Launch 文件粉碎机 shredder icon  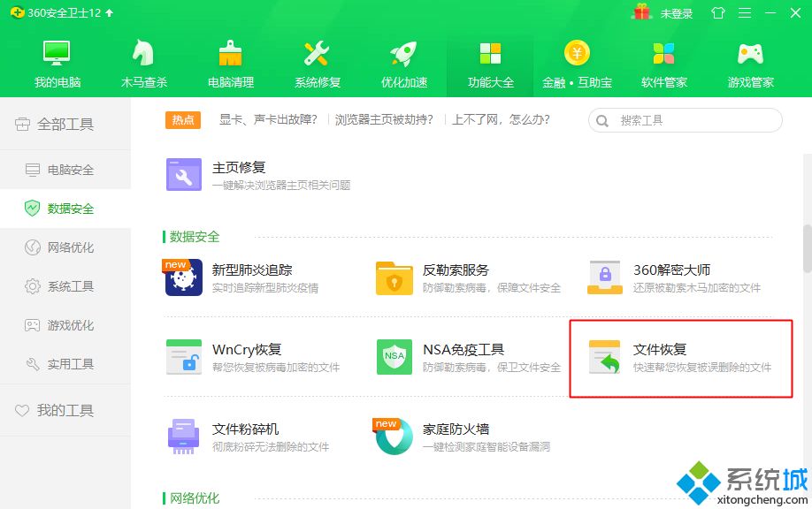pyautogui.click(x=184, y=437)
